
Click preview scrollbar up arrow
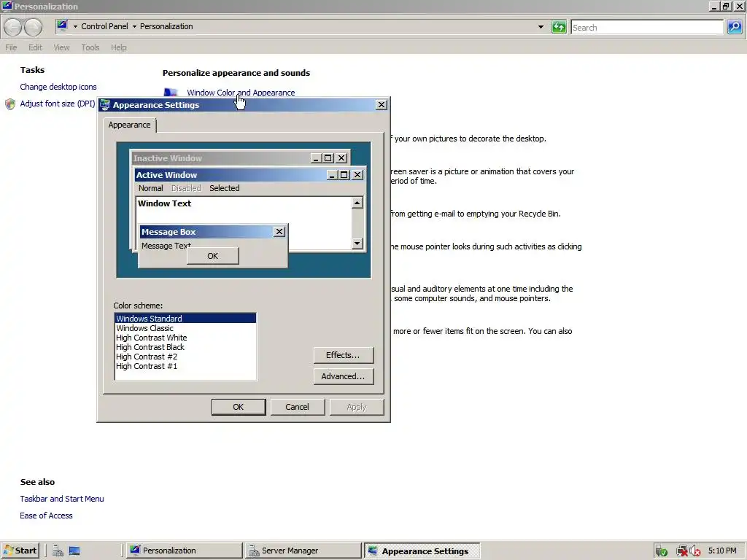click(x=357, y=203)
